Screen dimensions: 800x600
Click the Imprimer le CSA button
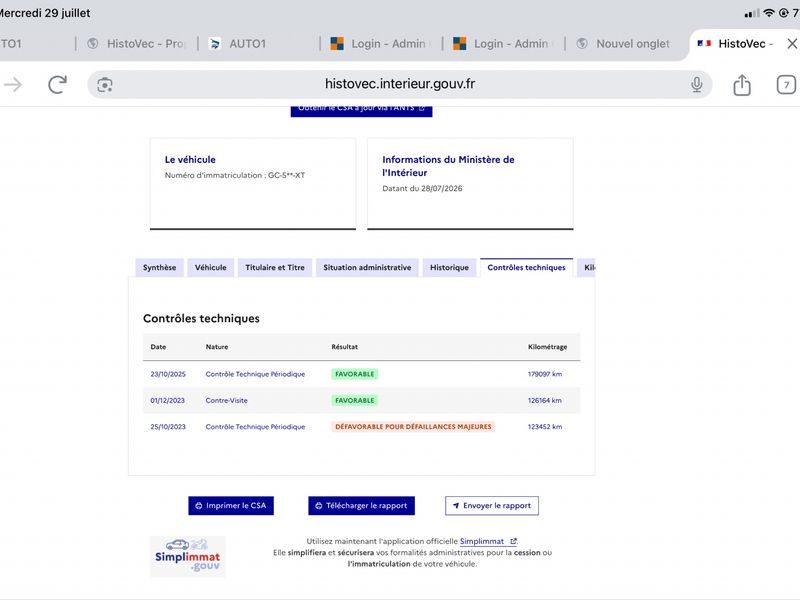click(231, 506)
